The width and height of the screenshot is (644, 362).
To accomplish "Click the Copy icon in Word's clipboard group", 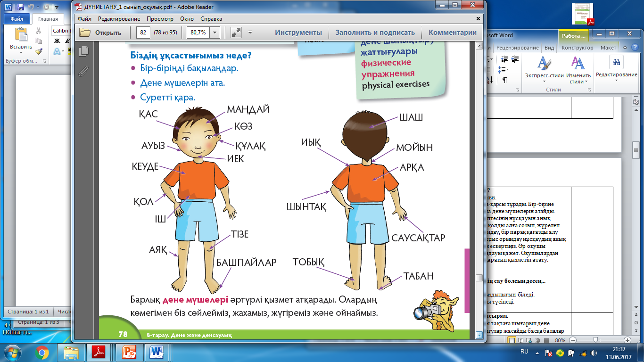I will click(39, 41).
